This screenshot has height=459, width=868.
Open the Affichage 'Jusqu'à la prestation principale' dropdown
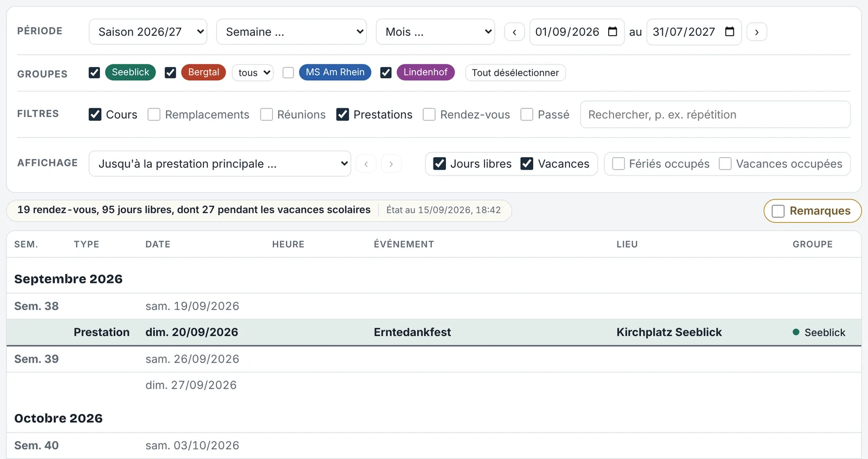click(220, 164)
